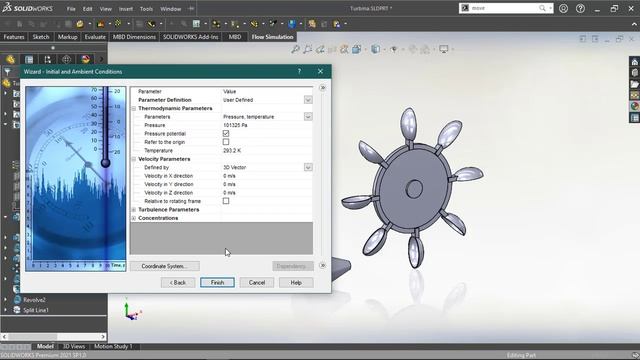Open the Window menu
Image resolution: width=640 pixels, height=360 pixels.
point(171,9)
